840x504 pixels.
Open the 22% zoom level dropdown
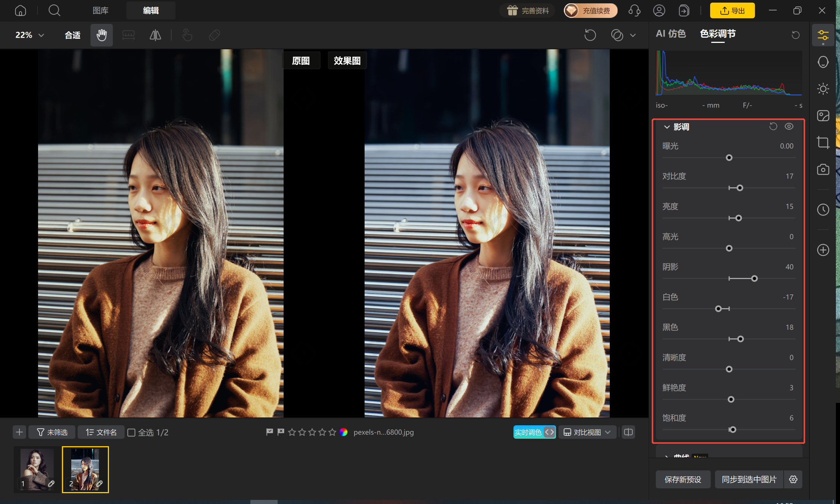point(29,35)
